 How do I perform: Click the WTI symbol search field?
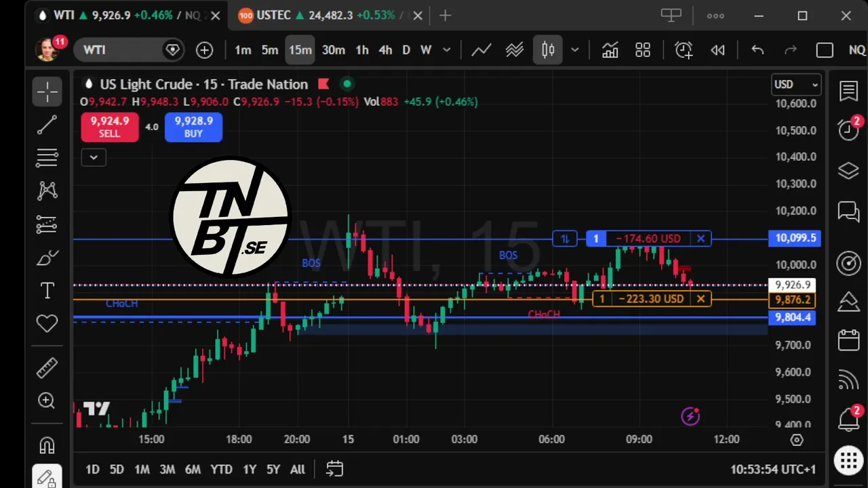coord(130,50)
